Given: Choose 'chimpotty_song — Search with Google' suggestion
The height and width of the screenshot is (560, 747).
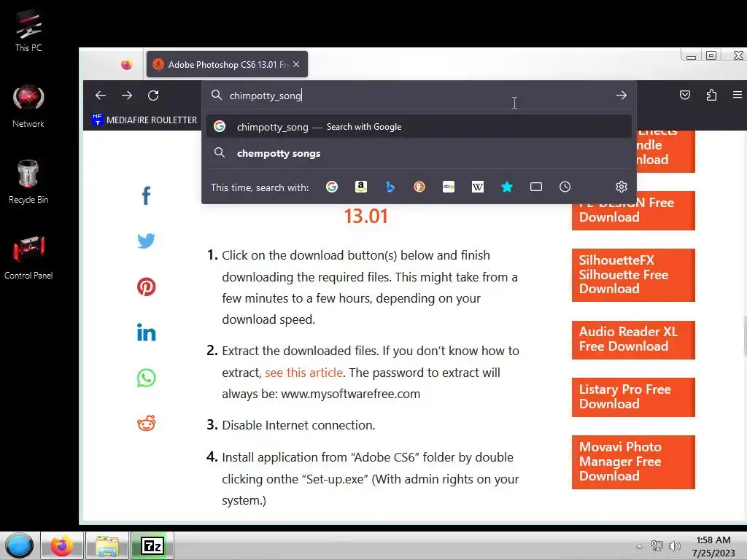Looking at the screenshot, I should tap(419, 127).
